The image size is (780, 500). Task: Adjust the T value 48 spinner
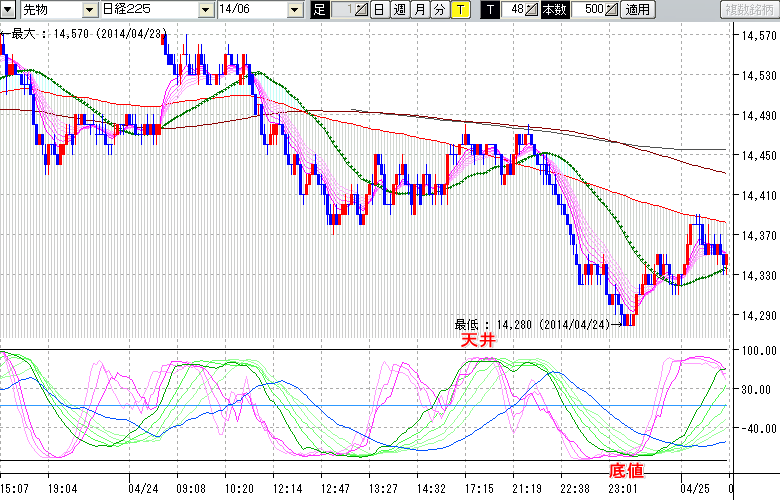(531, 10)
